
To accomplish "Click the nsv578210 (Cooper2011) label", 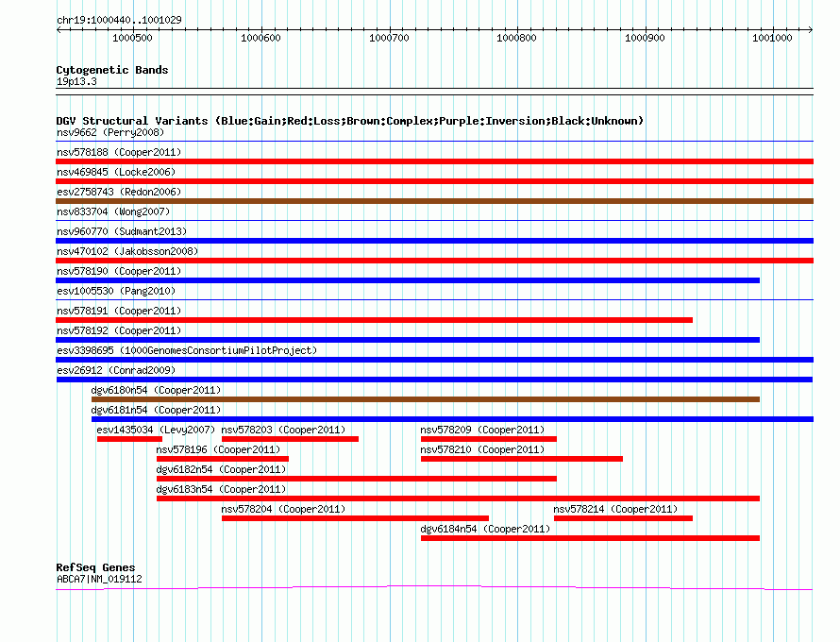I will [x=482, y=449].
